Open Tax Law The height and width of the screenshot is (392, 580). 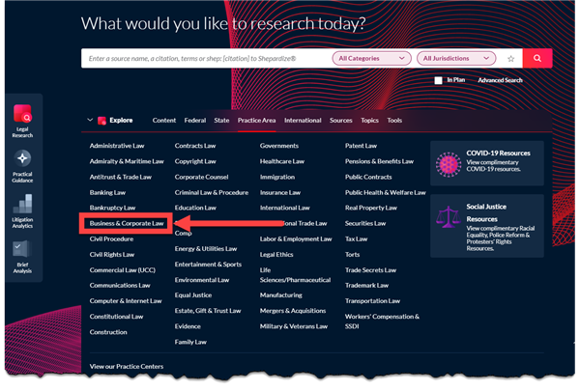point(356,239)
